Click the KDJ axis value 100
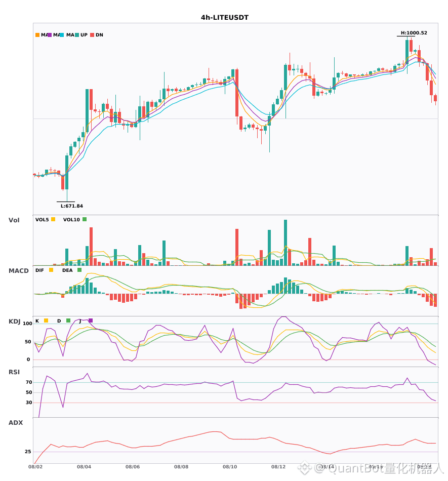Image resolution: width=448 pixels, height=481 pixels. [27, 324]
